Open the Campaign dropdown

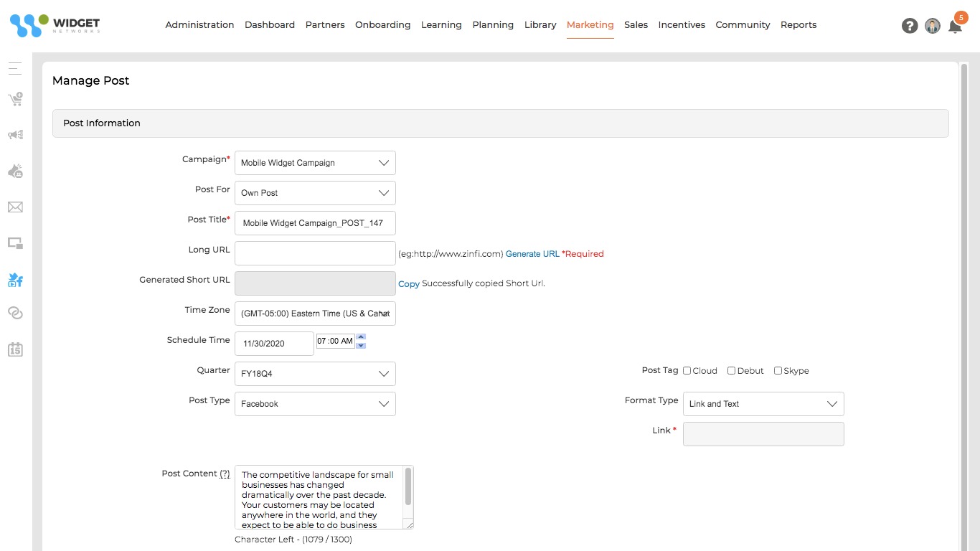click(315, 163)
